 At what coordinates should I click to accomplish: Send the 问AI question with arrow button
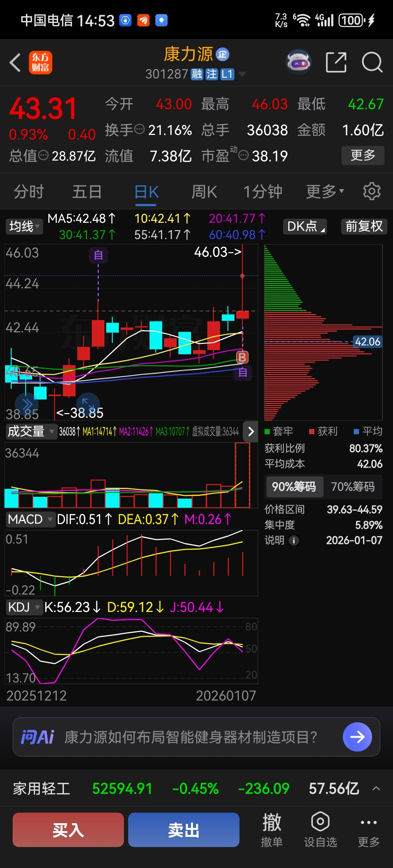coord(357,737)
